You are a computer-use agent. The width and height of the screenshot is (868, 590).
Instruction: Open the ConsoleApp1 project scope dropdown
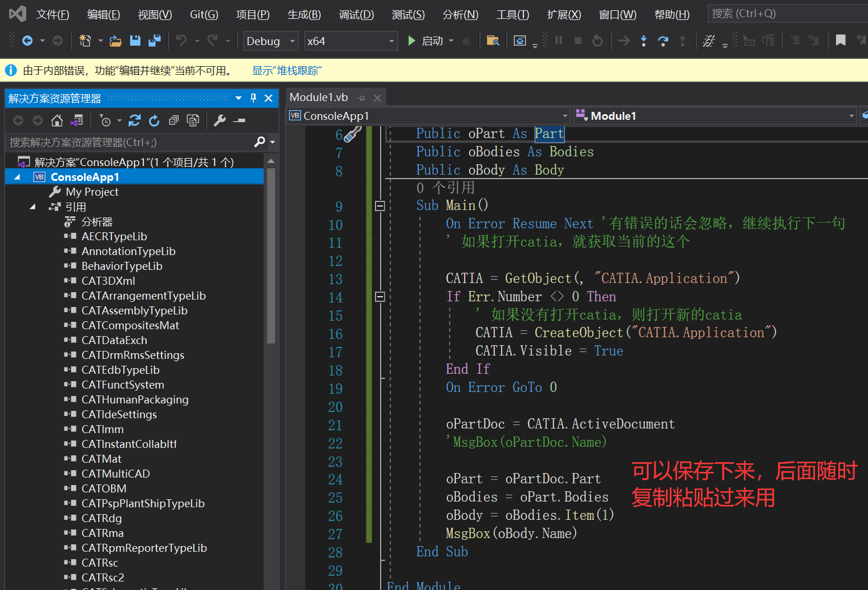429,116
